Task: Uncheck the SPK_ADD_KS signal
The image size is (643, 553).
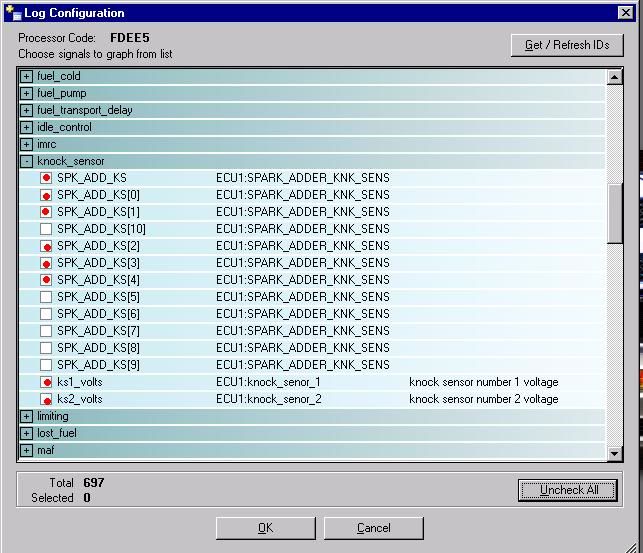Action: pos(46,178)
